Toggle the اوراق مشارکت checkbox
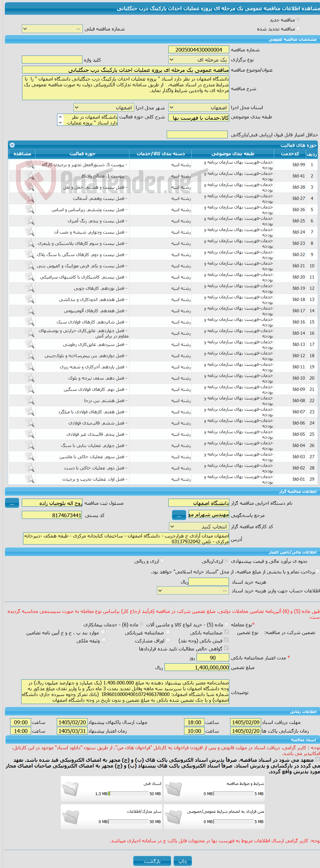 [x=168, y=640]
